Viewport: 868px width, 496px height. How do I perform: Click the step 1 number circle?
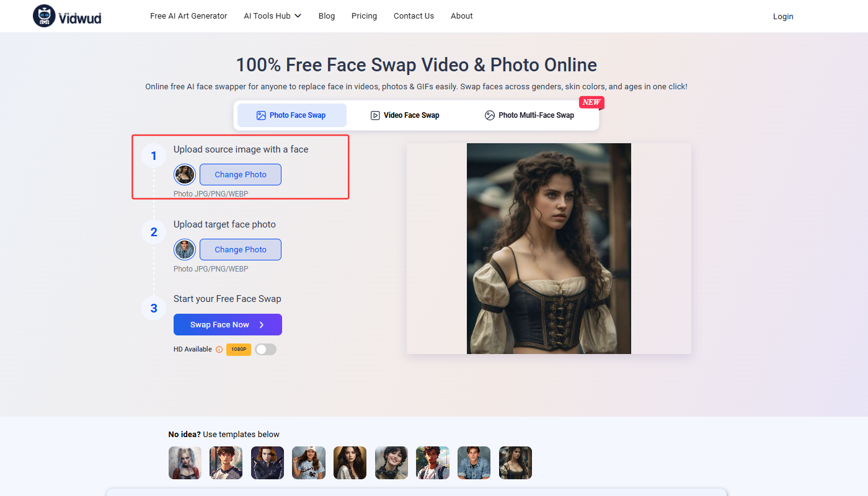[x=154, y=156]
